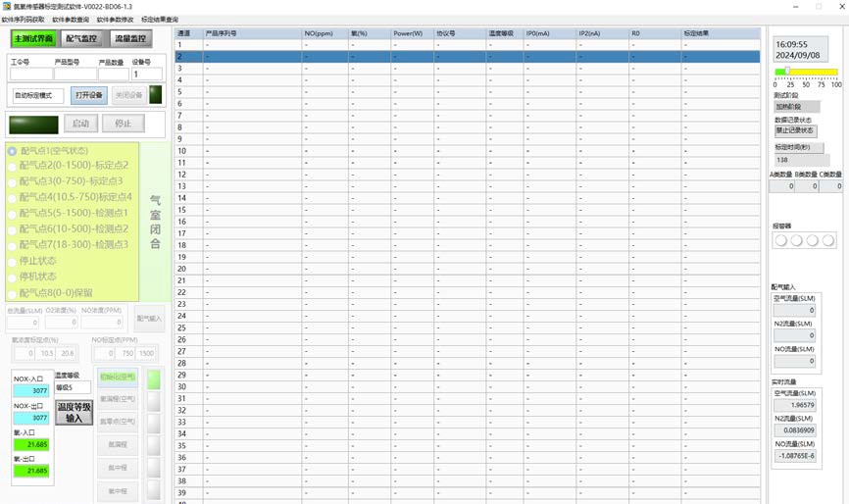
Task: Click the 空气流量(SLM) gas input field
Action: tap(794, 311)
